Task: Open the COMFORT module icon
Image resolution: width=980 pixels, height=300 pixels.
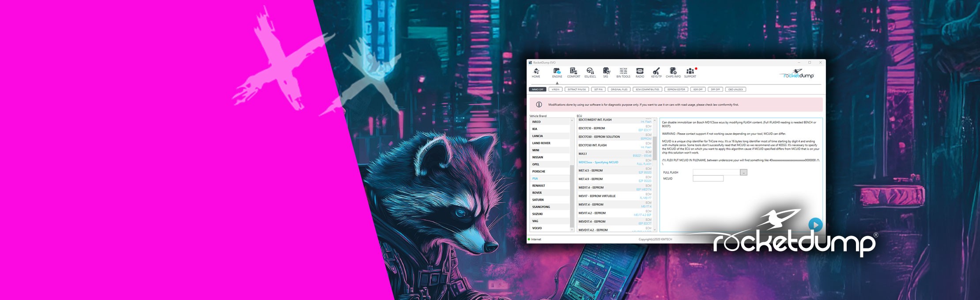Action: pos(573,73)
